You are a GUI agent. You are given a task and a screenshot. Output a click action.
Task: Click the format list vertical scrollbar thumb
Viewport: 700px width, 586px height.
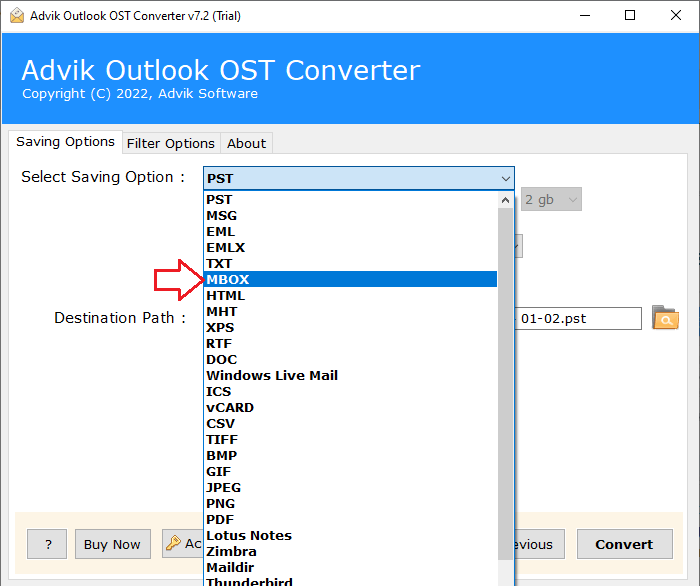coord(505,384)
